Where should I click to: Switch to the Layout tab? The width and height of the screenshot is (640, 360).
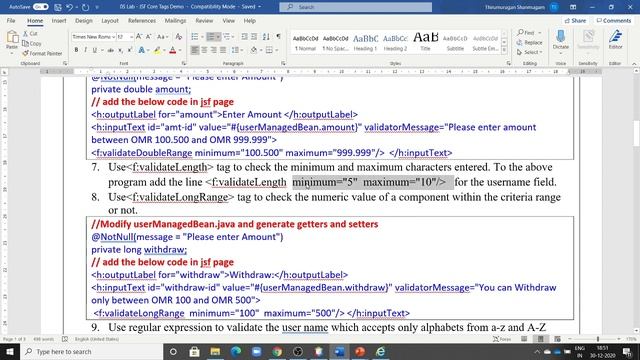(x=110, y=20)
